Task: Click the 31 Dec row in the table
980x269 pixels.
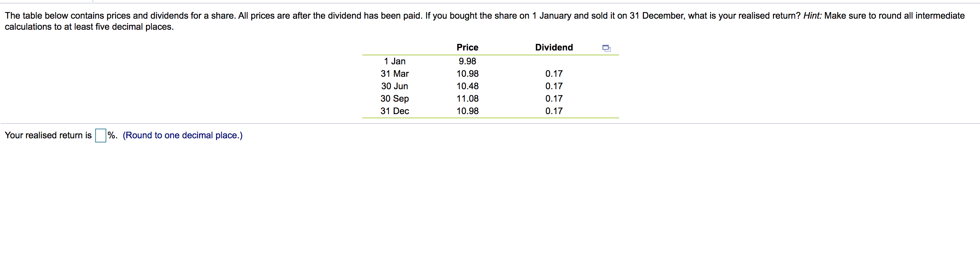Action: 395,111
